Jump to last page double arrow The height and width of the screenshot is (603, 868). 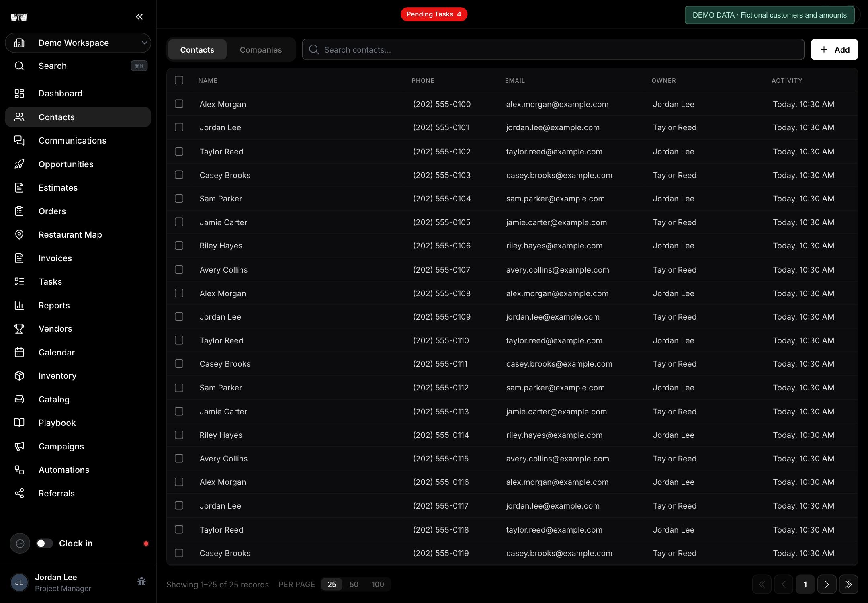[848, 585]
